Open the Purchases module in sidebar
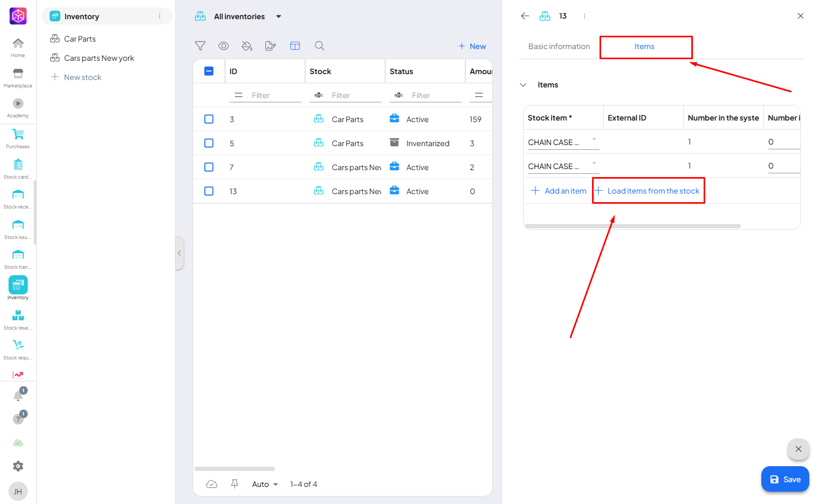The image size is (820, 504). (x=18, y=138)
